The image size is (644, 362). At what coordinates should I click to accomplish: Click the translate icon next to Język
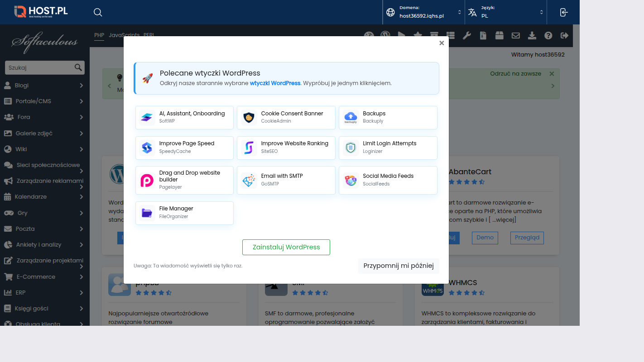point(472,12)
